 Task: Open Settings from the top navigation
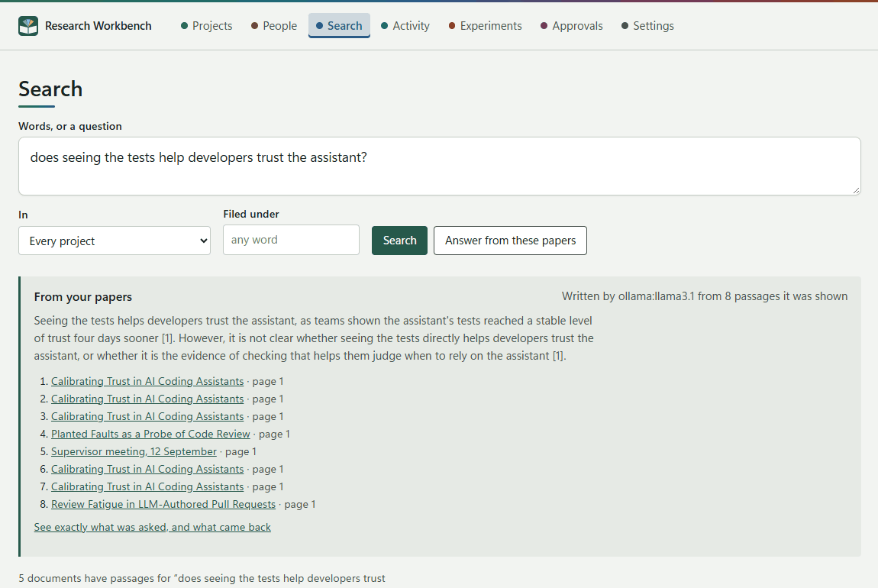[x=648, y=26]
